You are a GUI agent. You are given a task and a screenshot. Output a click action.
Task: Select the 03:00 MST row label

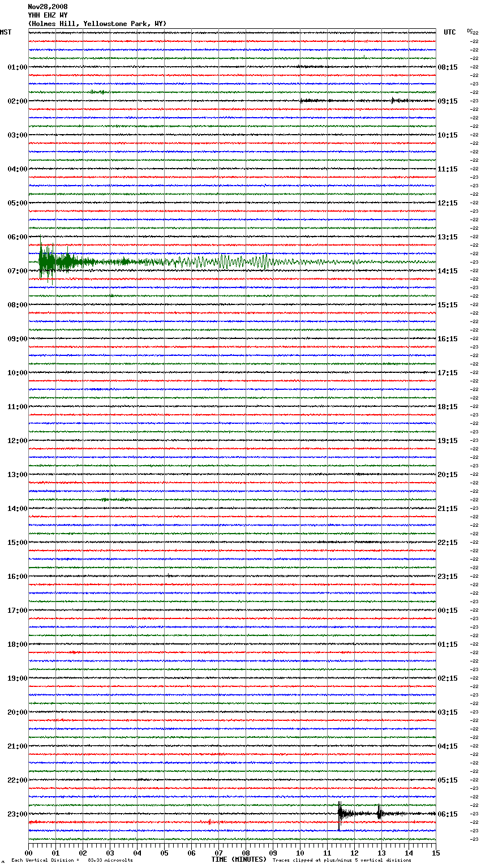tap(18, 135)
